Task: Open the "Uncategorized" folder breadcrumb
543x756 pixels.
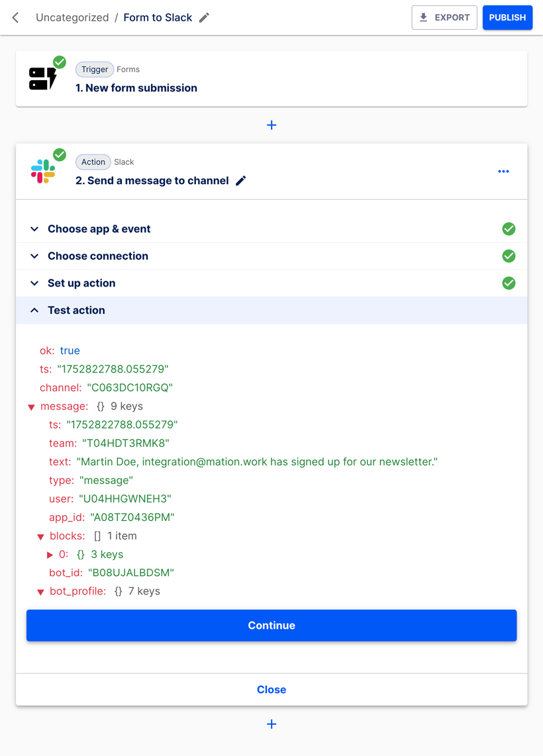Action: [x=72, y=17]
